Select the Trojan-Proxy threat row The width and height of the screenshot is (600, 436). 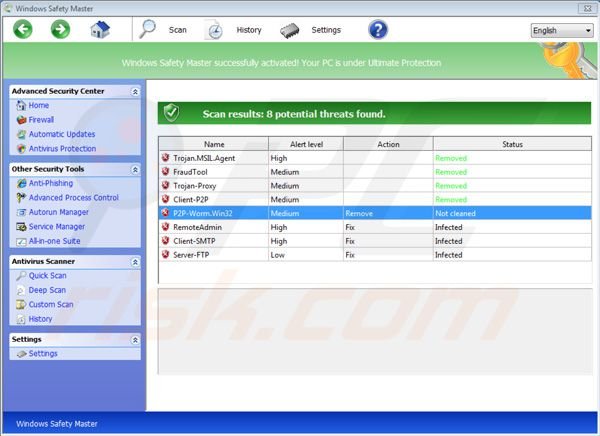click(x=375, y=186)
